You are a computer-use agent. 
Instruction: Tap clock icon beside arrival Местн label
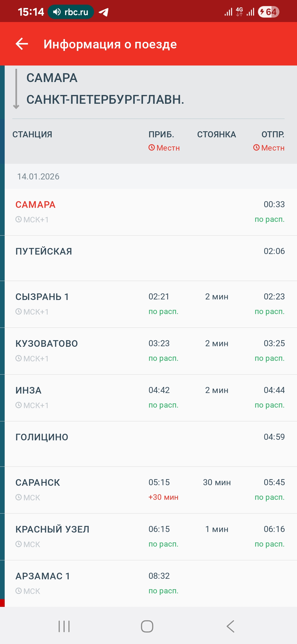(x=152, y=148)
